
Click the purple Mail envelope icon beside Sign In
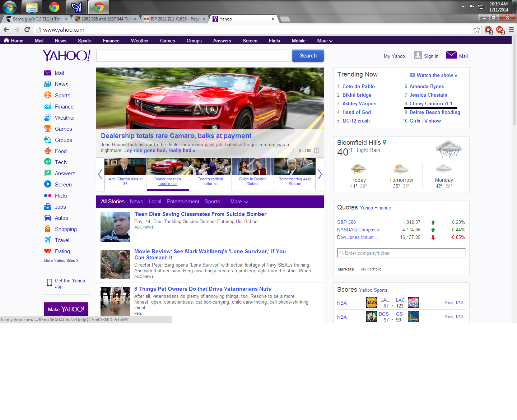point(451,55)
